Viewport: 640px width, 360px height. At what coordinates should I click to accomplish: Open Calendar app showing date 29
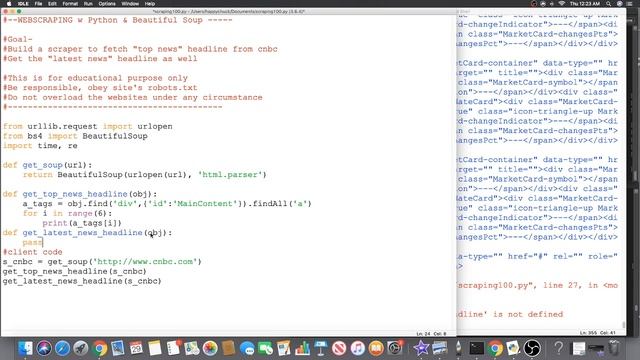(136, 349)
